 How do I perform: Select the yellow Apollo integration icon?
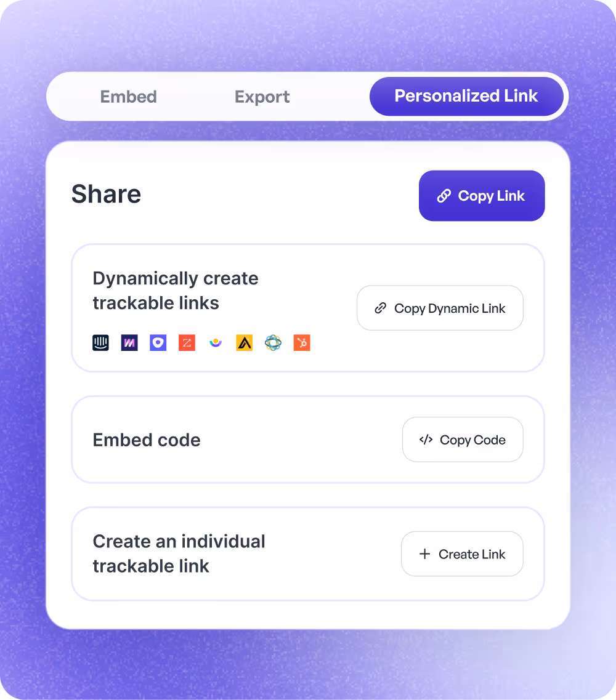pos(244,343)
